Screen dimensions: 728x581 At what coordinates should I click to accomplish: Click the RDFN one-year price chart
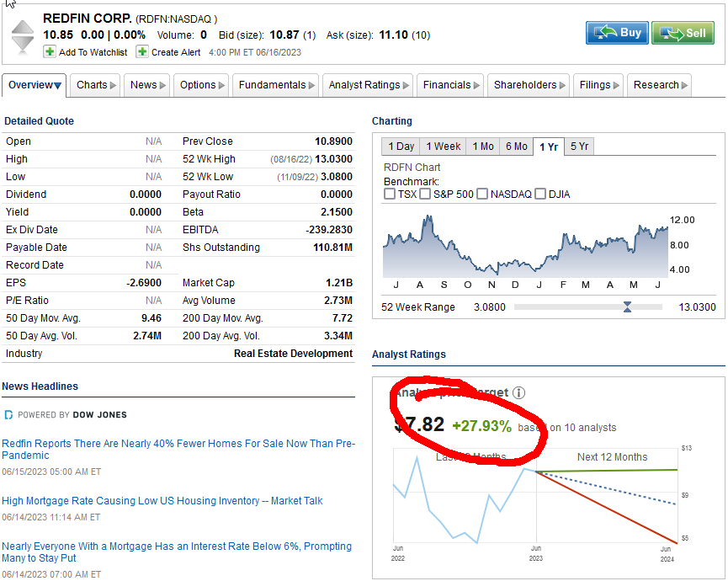[x=525, y=246]
